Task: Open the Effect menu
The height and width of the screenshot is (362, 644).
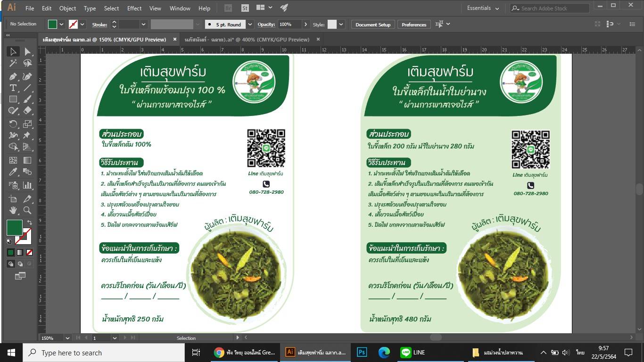Action: pos(134,8)
